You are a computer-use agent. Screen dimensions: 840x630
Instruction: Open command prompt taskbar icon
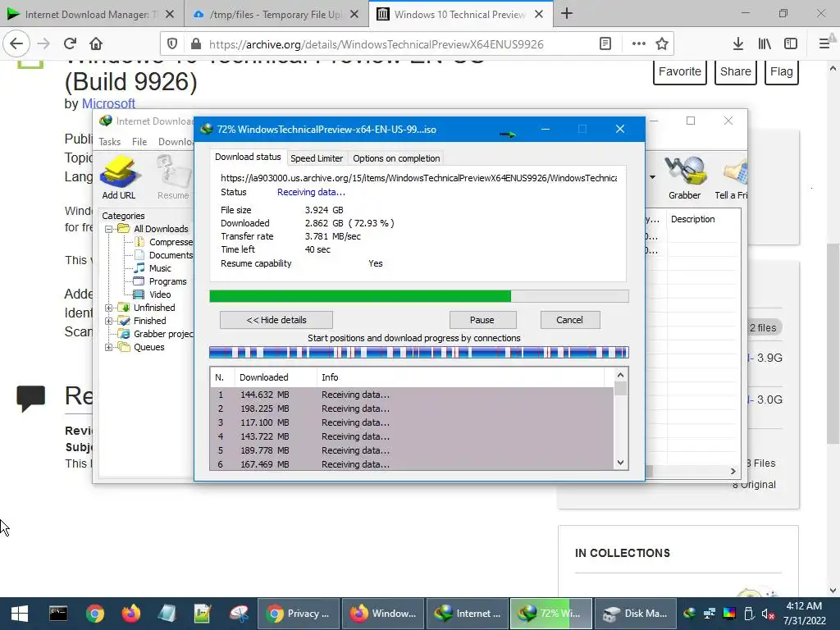[x=58, y=614]
